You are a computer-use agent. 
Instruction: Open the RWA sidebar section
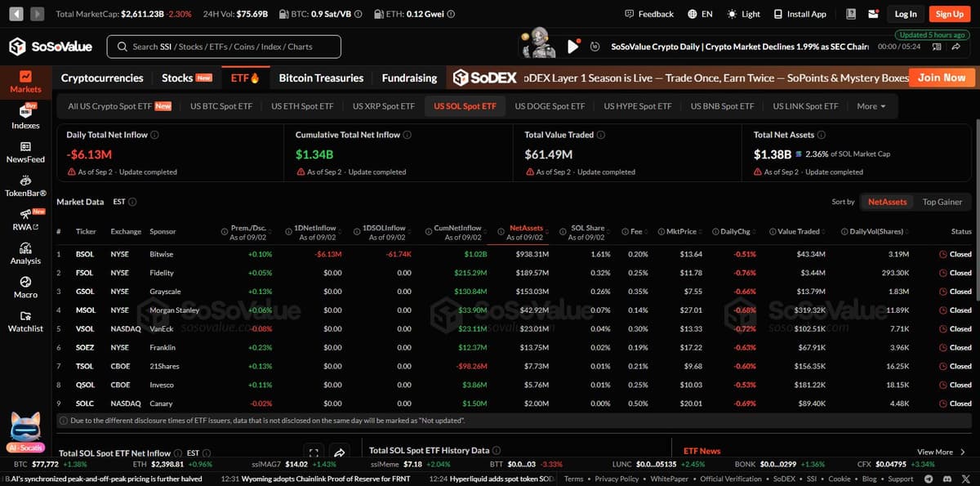pos(25,219)
